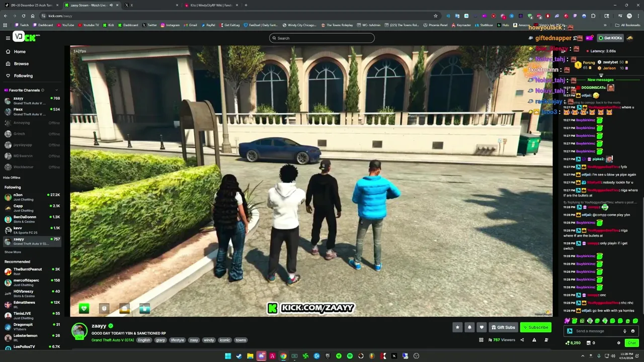Click the Gift Subs button

click(x=503, y=327)
